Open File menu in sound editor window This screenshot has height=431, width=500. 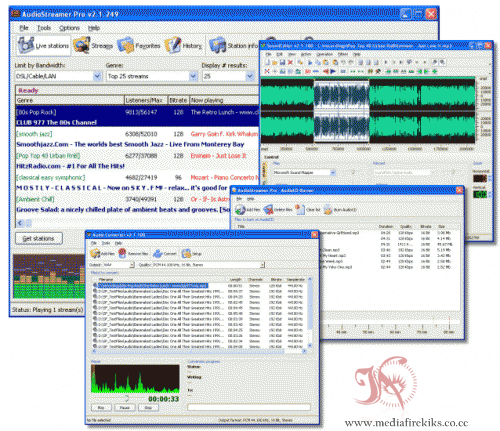point(268,54)
